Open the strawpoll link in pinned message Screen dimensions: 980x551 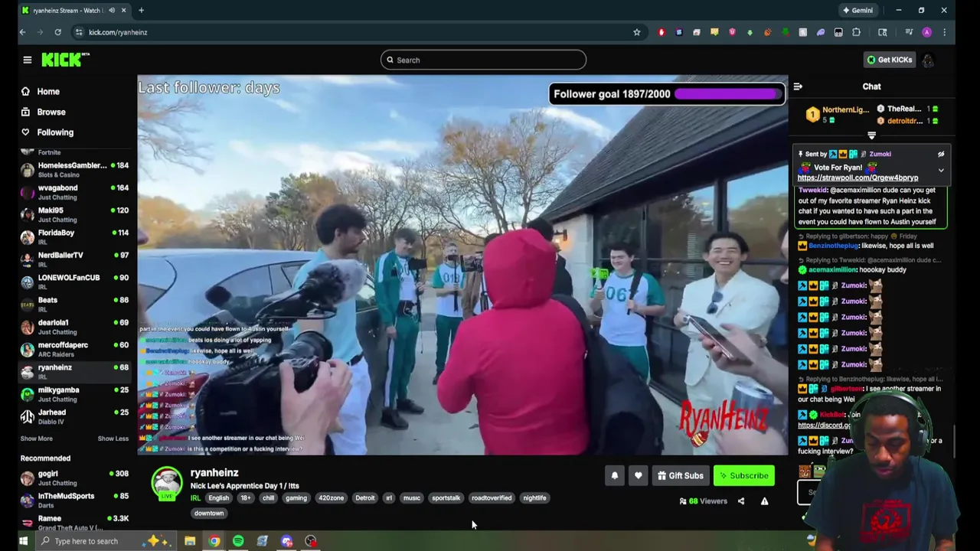point(857,178)
